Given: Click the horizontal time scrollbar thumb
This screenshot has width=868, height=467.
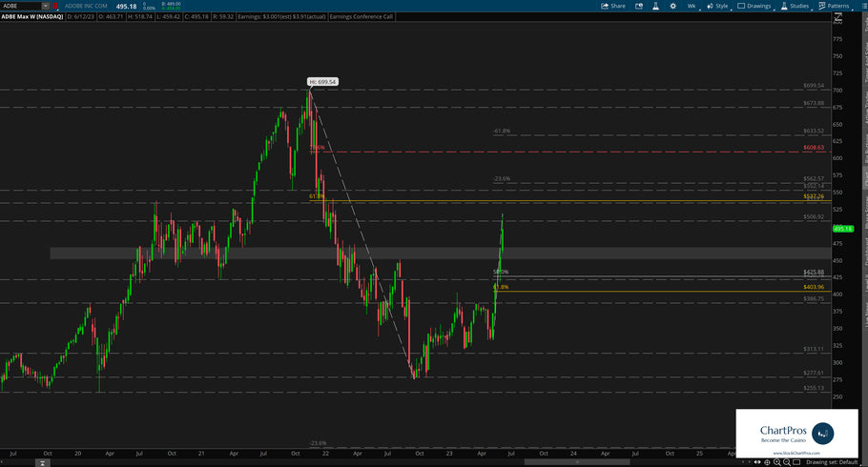Looking at the screenshot, I should [577, 461].
